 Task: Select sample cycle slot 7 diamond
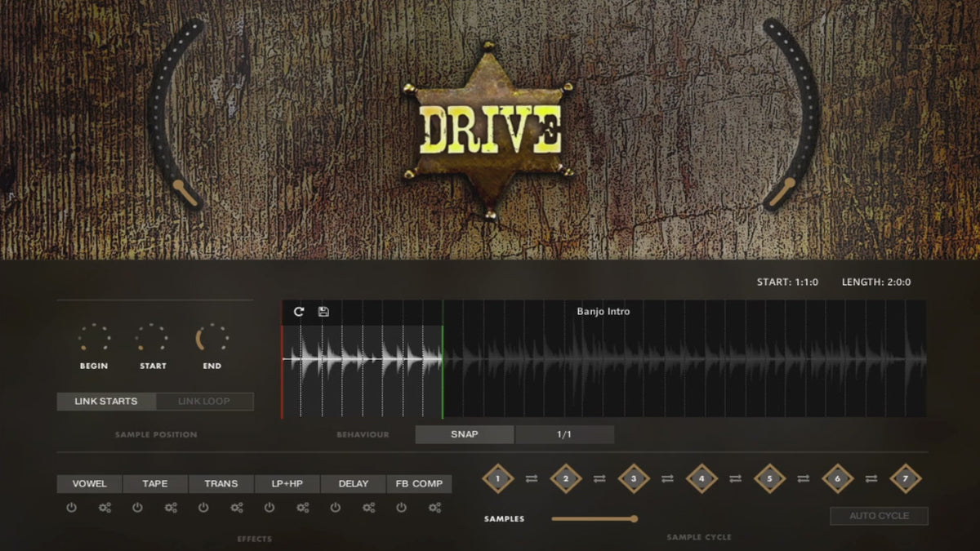coord(905,478)
